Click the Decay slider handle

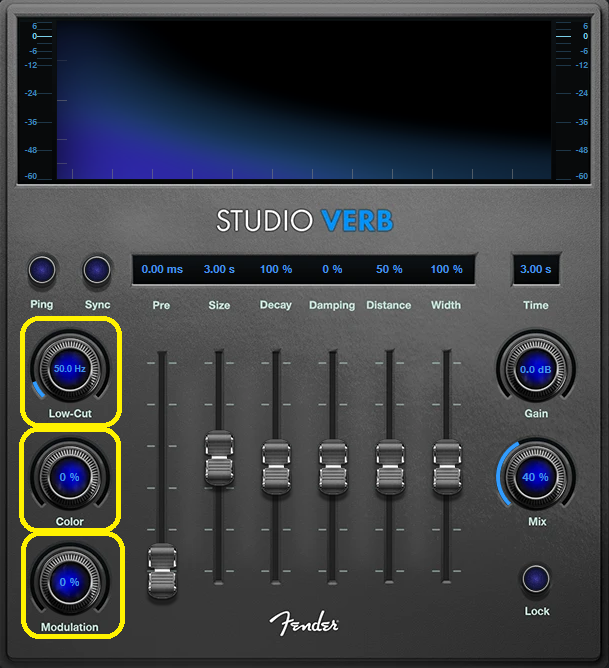click(x=275, y=467)
